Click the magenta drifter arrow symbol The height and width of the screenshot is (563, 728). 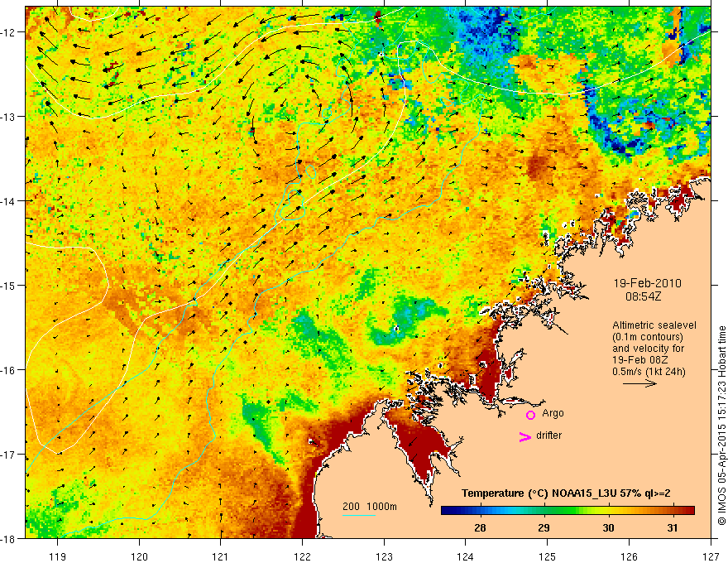click(x=525, y=436)
